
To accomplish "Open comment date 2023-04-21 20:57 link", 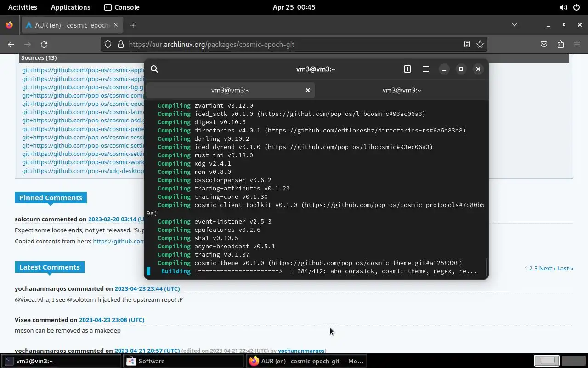I will click(147, 351).
